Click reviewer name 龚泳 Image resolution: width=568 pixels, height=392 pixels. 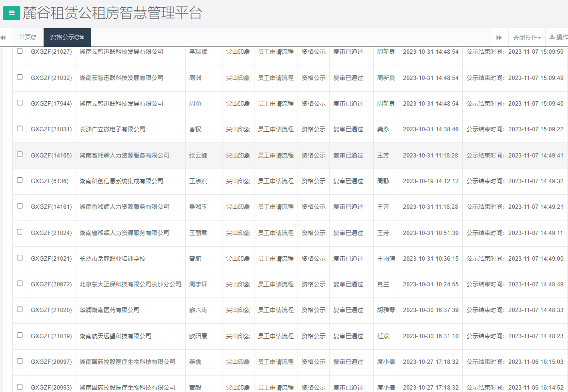coord(383,129)
